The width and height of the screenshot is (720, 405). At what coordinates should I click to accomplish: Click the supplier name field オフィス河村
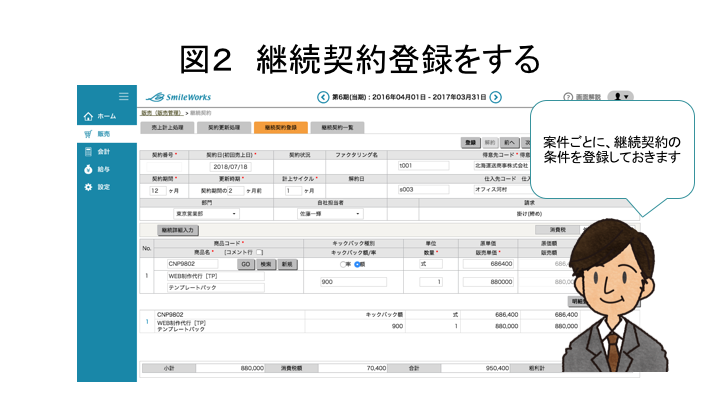pos(502,189)
